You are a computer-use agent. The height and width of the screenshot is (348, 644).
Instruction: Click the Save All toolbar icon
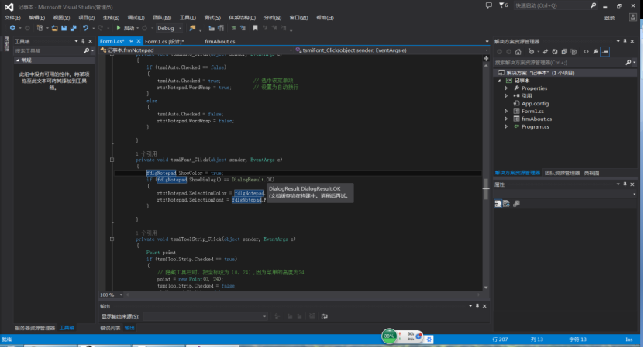tap(73, 28)
